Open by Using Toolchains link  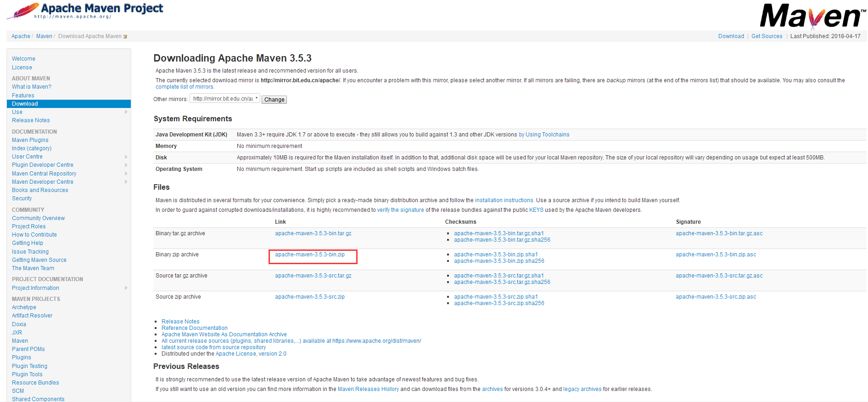coord(544,135)
